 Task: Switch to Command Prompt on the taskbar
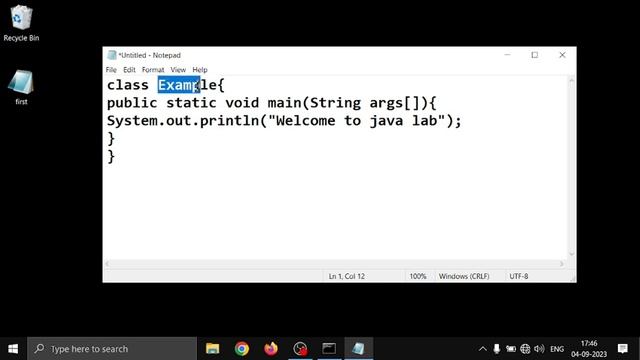pyautogui.click(x=329, y=349)
